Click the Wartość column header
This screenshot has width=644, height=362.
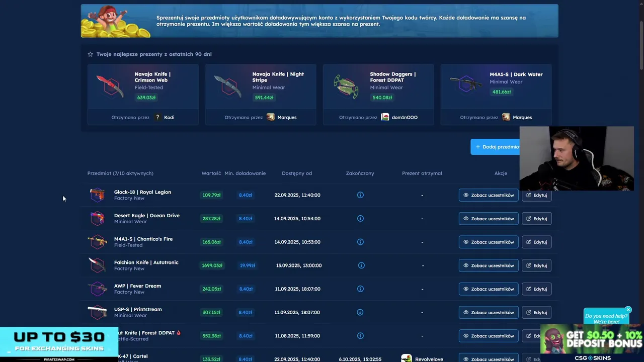point(211,173)
